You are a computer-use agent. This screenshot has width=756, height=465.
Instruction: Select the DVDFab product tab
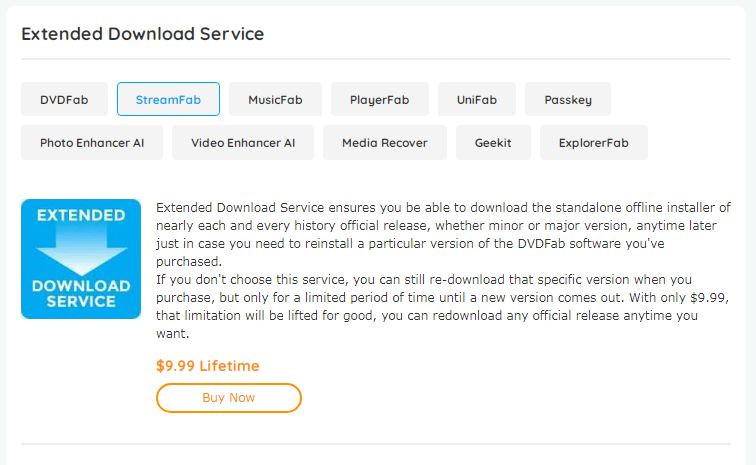tap(63, 100)
